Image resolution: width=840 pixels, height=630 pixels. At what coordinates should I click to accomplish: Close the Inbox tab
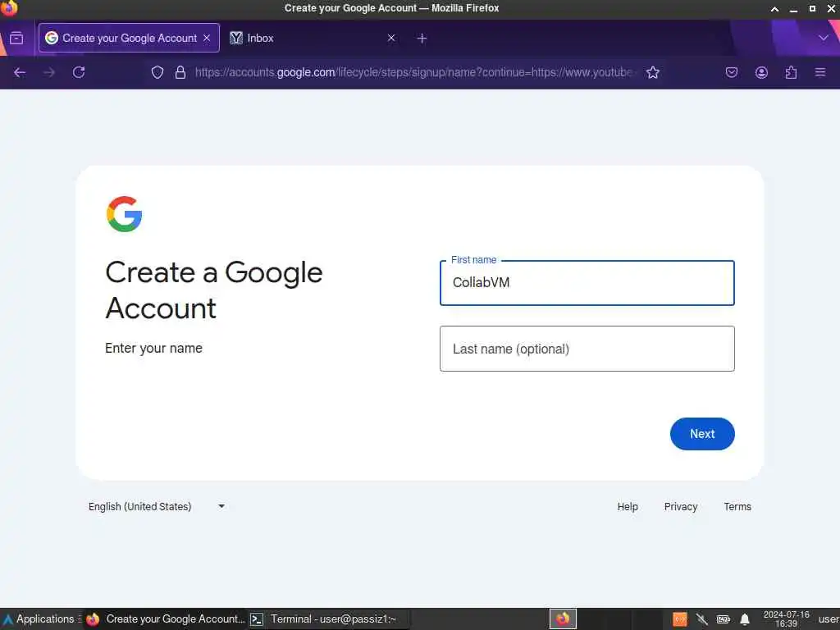[391, 38]
